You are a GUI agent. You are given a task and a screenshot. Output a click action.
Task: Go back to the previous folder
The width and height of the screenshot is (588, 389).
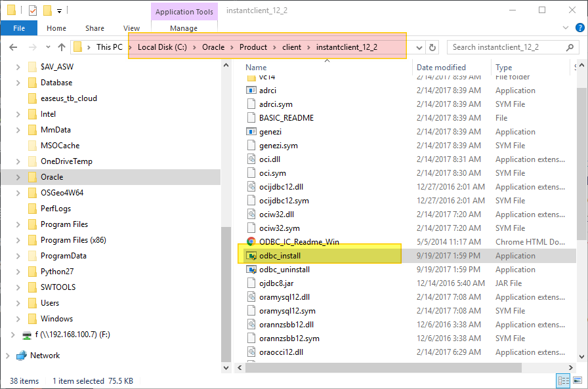pos(13,47)
